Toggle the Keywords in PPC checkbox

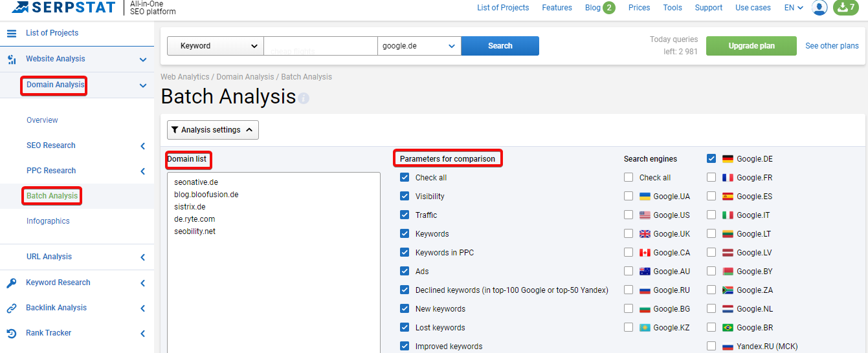(x=405, y=253)
